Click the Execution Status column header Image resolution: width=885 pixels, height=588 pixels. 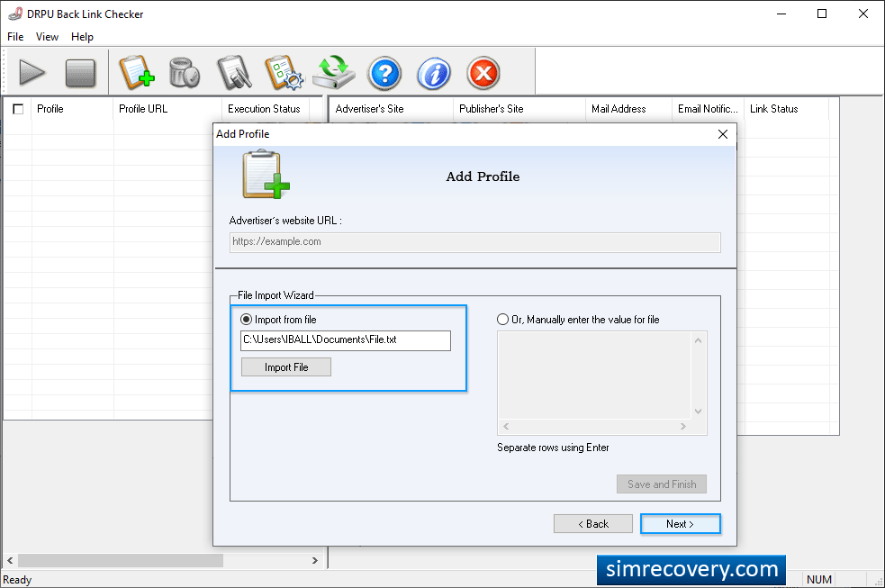[x=266, y=109]
